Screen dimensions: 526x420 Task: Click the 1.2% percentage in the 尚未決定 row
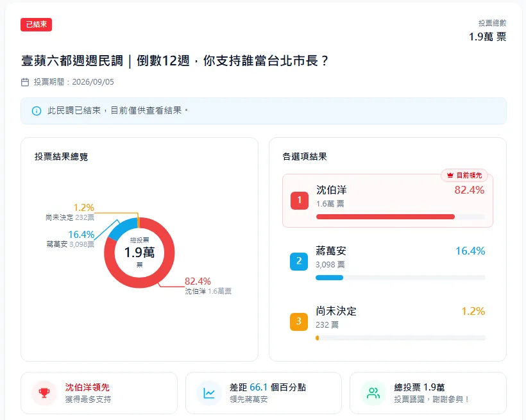tap(473, 311)
